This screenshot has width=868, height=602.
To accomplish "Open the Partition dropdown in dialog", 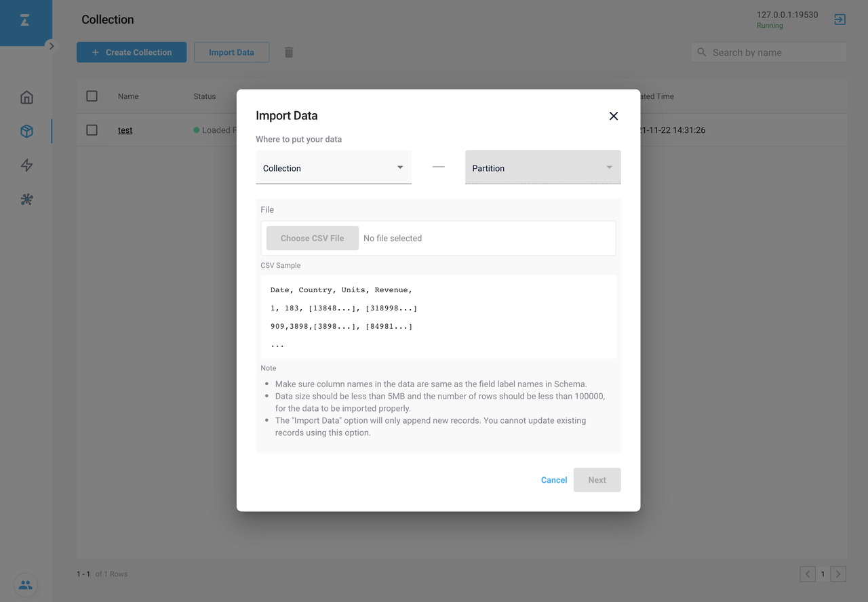I will click(x=543, y=167).
